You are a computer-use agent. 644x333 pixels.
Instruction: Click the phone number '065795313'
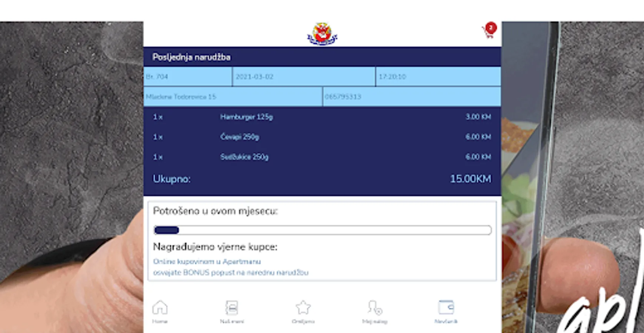click(x=412, y=97)
